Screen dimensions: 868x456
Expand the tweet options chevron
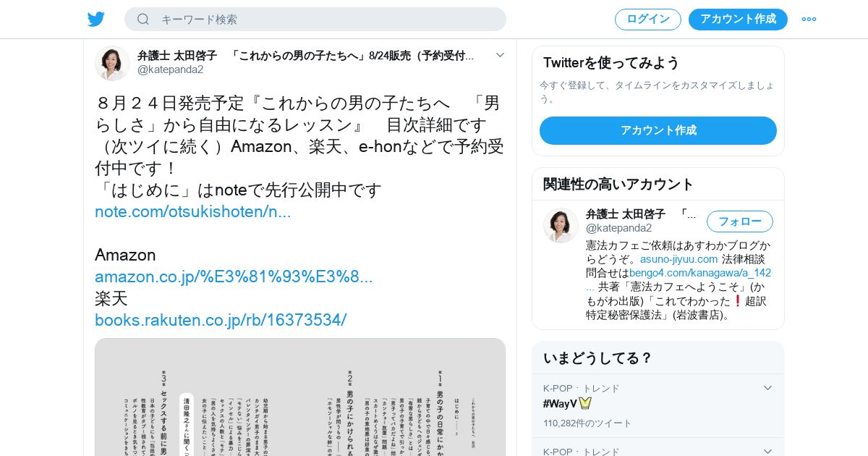pyautogui.click(x=500, y=55)
